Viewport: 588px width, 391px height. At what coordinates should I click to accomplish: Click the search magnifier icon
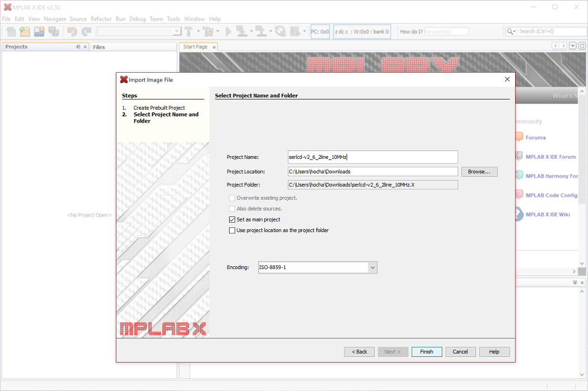pyautogui.click(x=510, y=31)
